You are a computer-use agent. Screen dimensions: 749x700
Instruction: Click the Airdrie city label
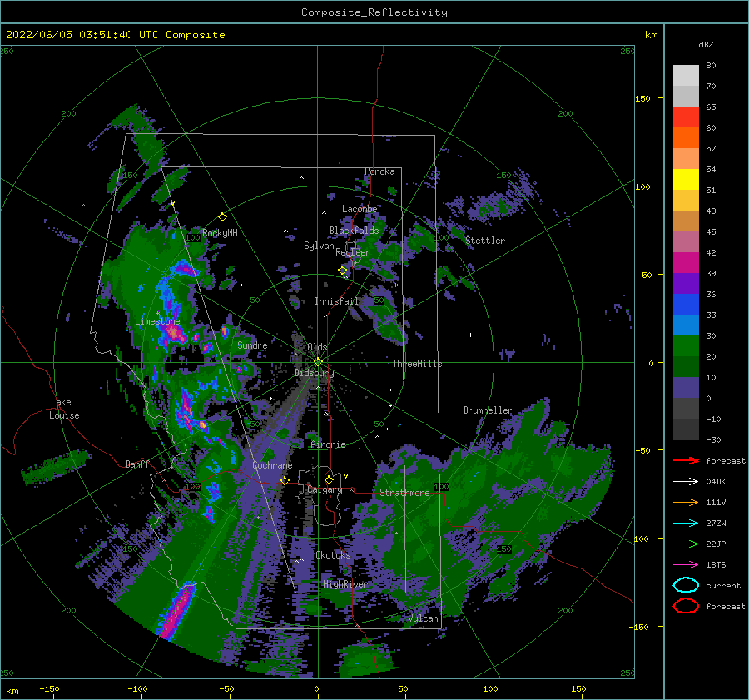click(x=328, y=444)
